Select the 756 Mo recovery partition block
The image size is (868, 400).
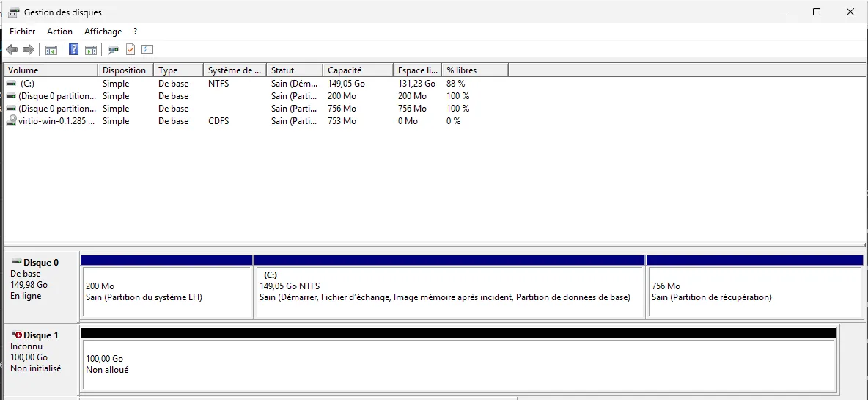click(754, 291)
